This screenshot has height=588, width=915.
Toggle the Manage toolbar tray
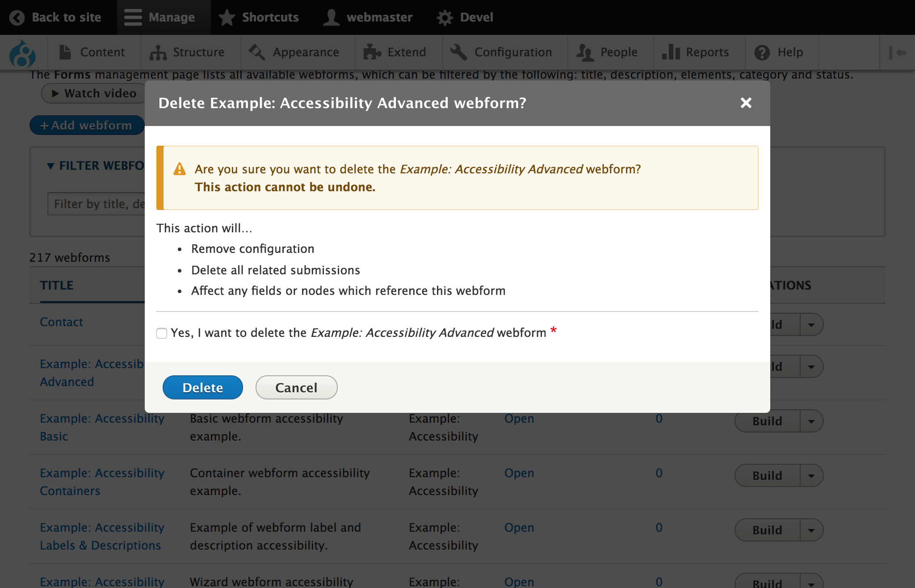pos(160,17)
